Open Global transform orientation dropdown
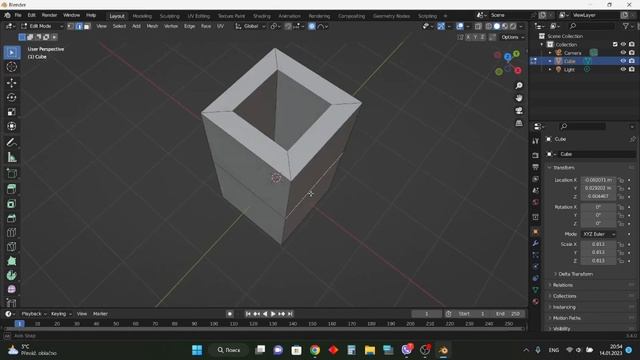The image size is (640, 360). (251, 26)
